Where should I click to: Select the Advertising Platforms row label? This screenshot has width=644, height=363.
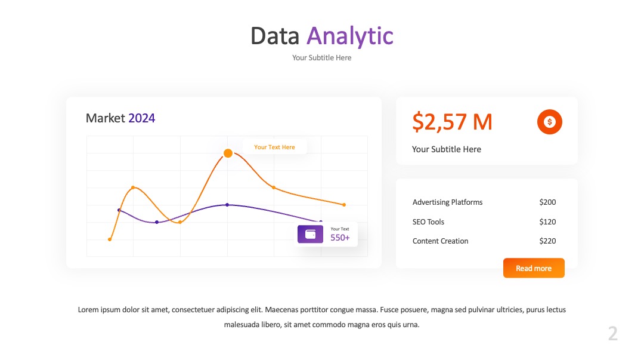tap(447, 202)
